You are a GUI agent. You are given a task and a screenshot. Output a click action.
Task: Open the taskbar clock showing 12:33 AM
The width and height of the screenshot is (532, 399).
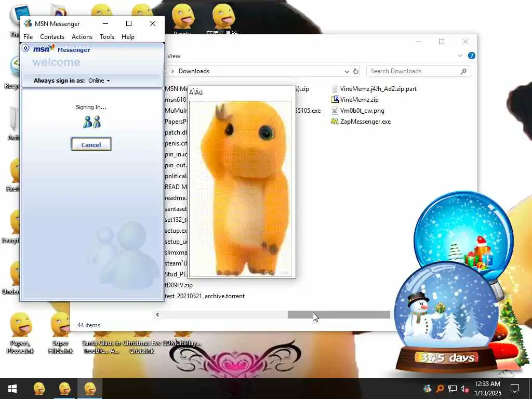[x=487, y=389]
